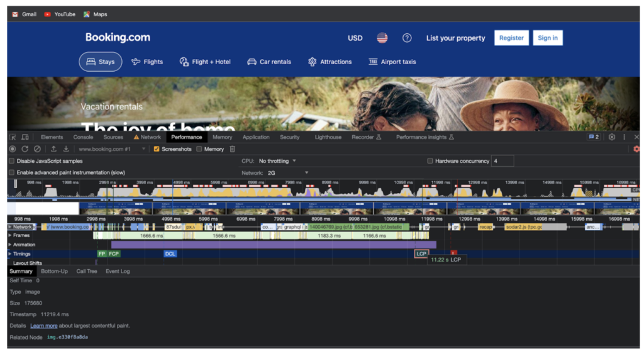Open the inspect element picker tool
The width and height of the screenshot is (644, 354).
[x=13, y=137]
